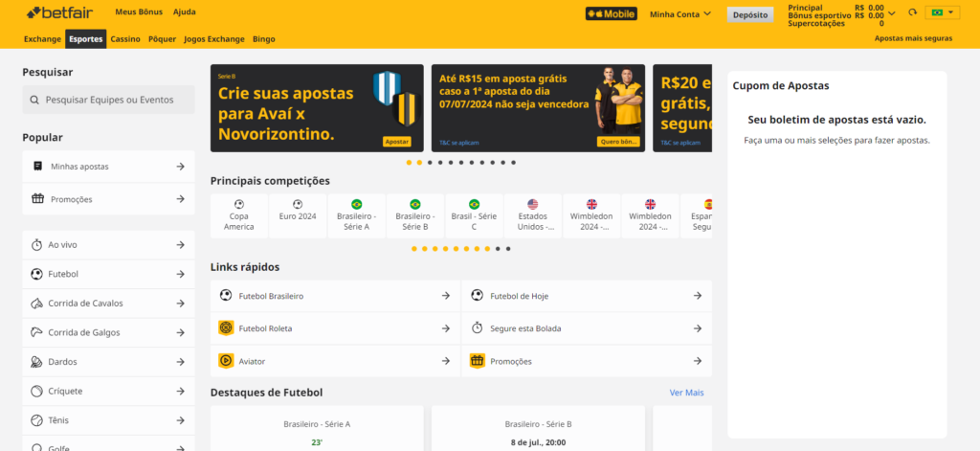Screen dimensions: 980x451
Task: Open the Brasileiro - Série A competition tile
Action: pos(356,215)
